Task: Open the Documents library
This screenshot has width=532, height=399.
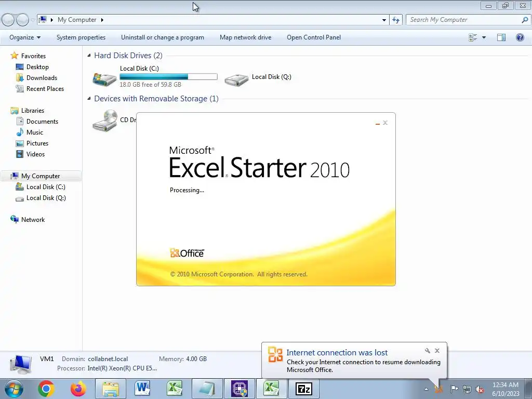Action: (x=42, y=122)
